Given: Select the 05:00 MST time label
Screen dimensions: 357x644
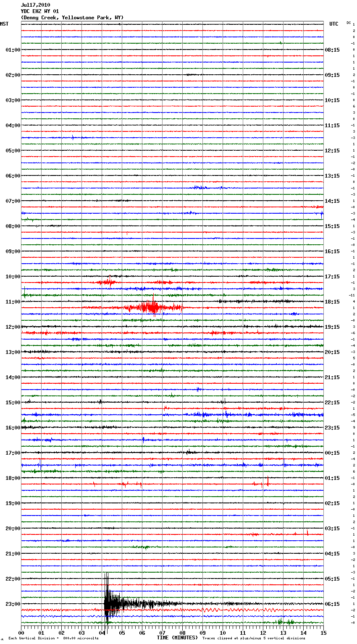Looking at the screenshot, I should click(x=13, y=151).
